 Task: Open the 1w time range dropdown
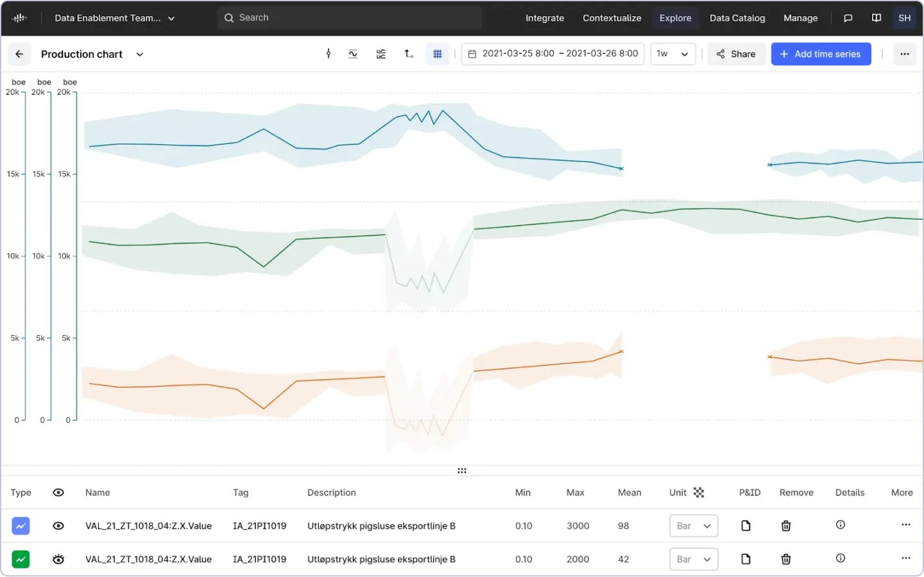(673, 54)
